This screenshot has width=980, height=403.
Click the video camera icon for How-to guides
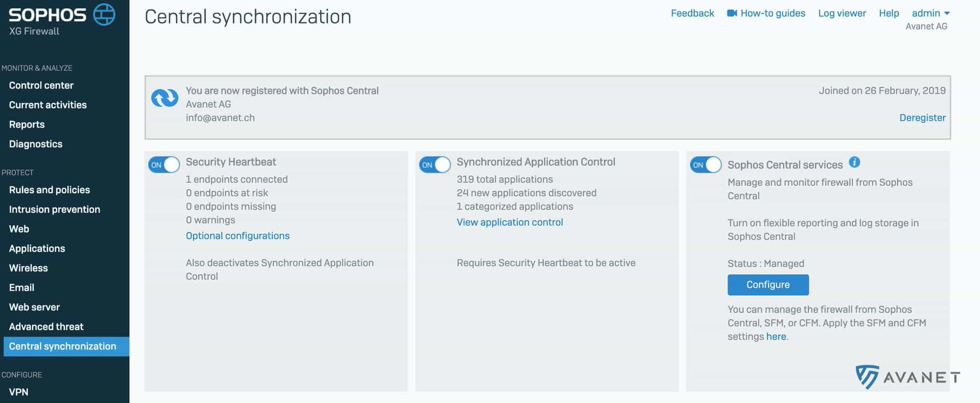coord(732,13)
